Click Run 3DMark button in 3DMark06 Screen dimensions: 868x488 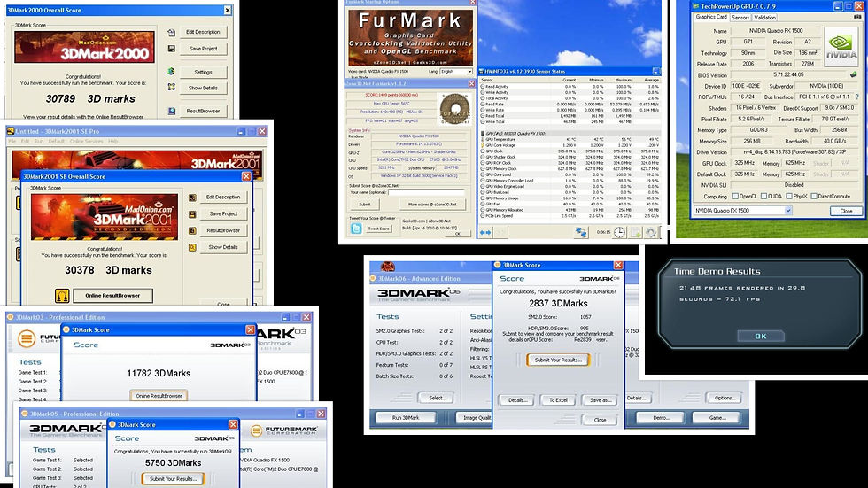tap(406, 418)
